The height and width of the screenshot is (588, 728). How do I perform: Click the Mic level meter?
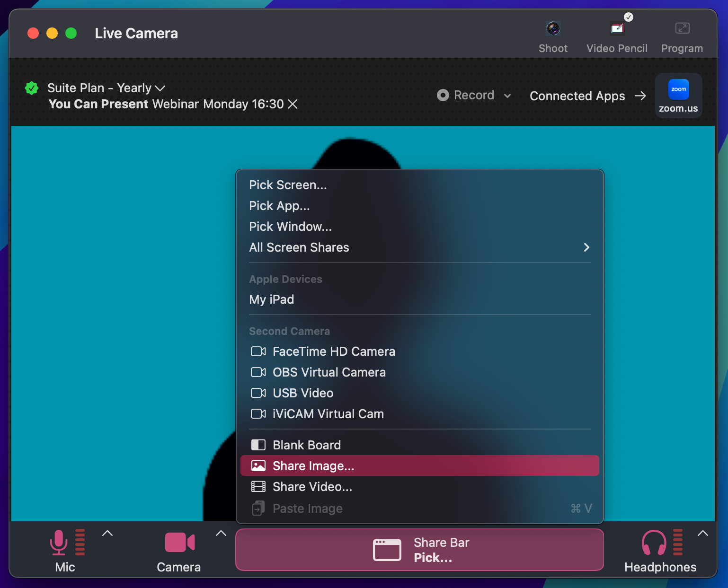click(80, 542)
